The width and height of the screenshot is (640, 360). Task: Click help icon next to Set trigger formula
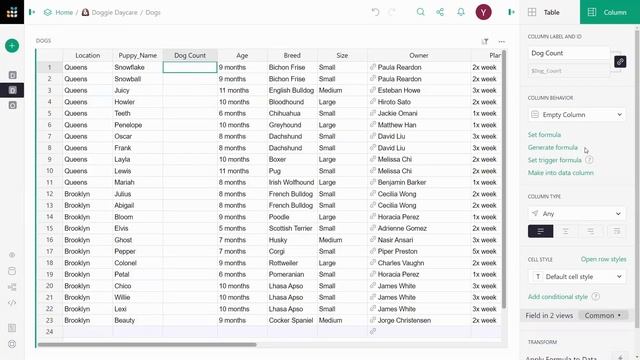coord(589,160)
